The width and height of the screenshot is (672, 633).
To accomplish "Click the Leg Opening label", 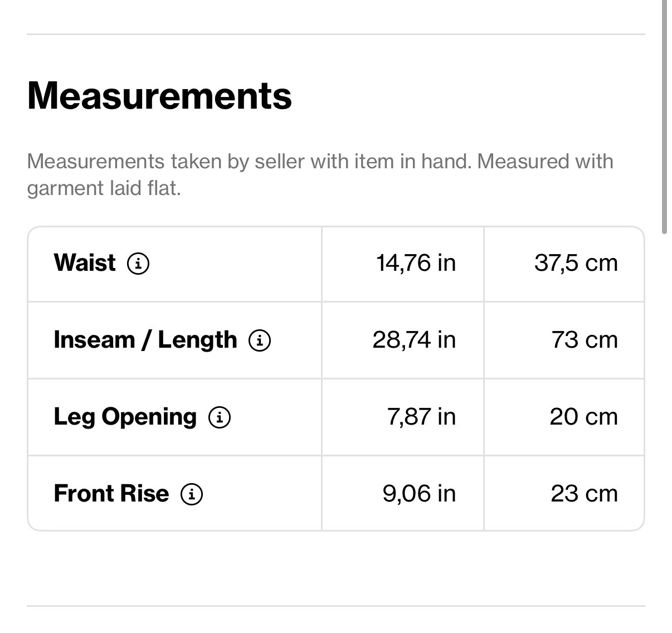I will point(125,417).
